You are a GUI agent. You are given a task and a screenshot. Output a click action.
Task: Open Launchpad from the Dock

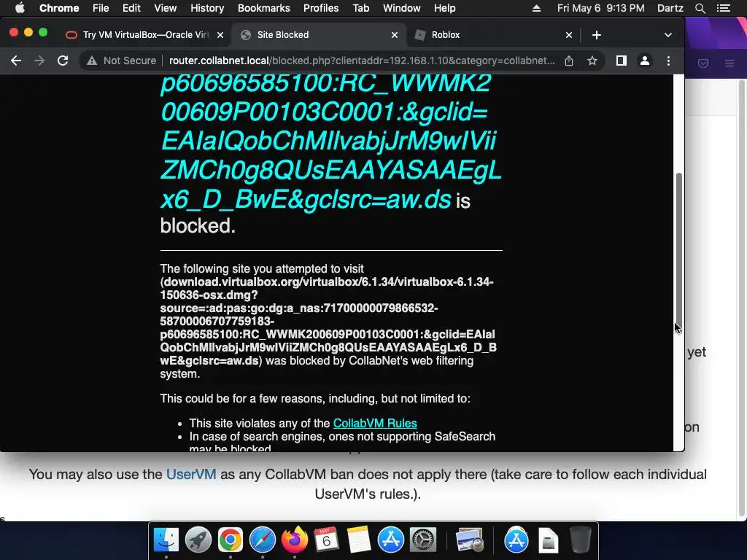tap(198, 540)
